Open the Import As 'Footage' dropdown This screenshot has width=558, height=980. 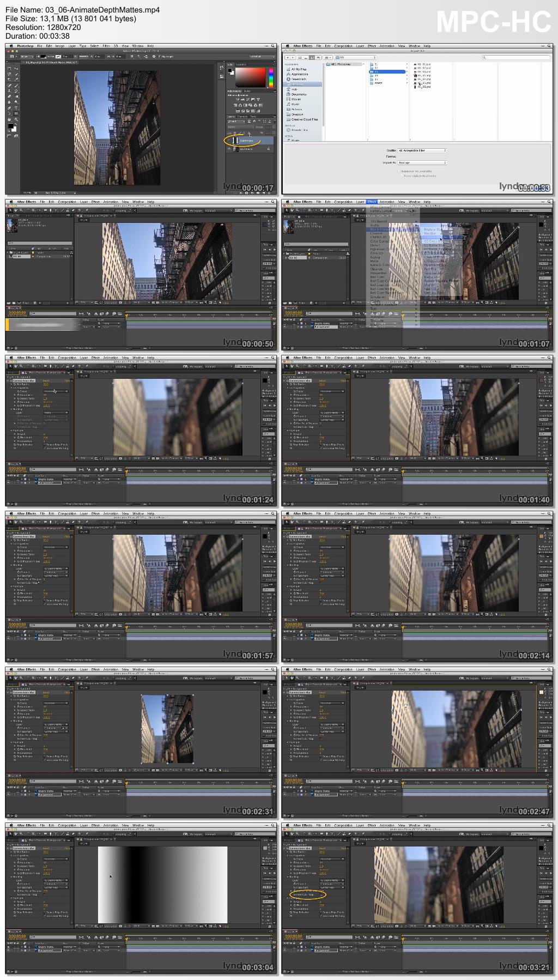(x=422, y=162)
